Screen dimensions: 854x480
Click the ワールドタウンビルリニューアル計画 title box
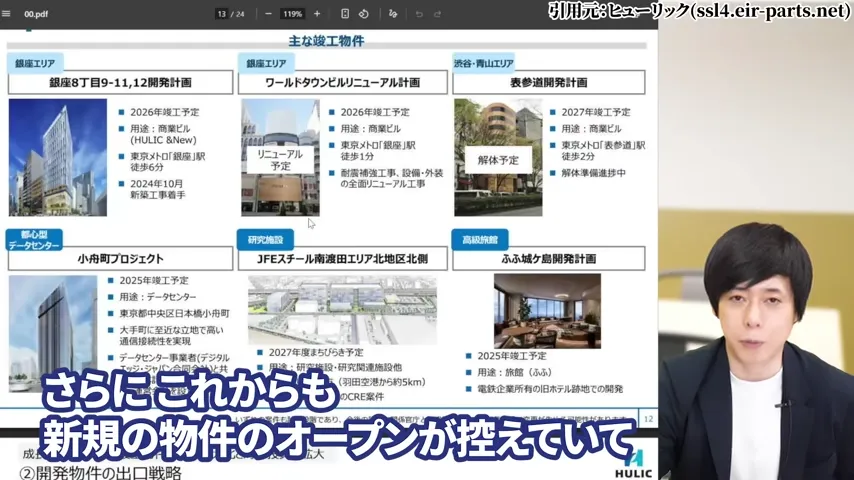pyautogui.click(x=343, y=82)
